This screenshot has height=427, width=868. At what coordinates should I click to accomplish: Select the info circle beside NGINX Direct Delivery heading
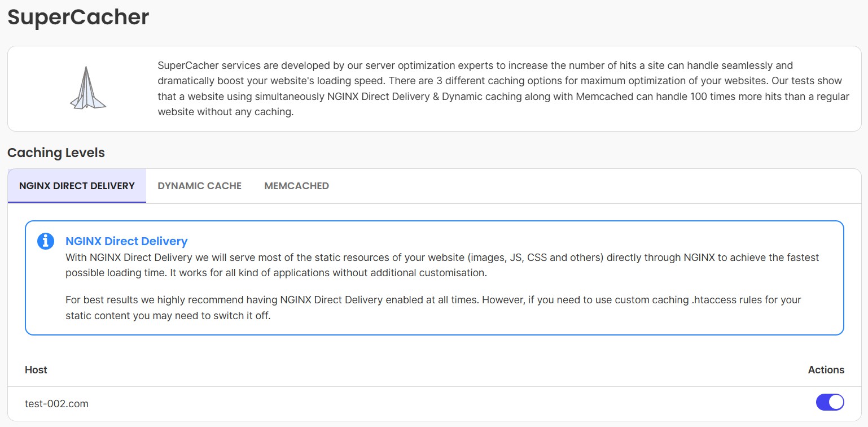[x=46, y=241]
